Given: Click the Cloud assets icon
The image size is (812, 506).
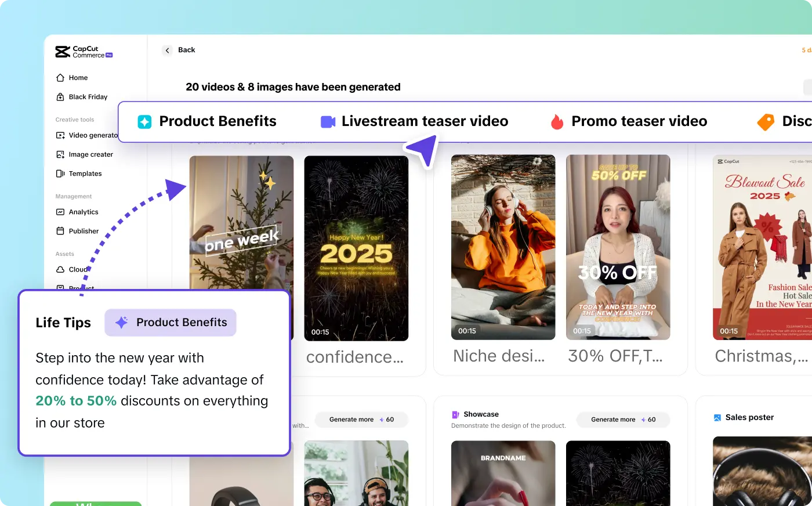Looking at the screenshot, I should click(x=60, y=269).
